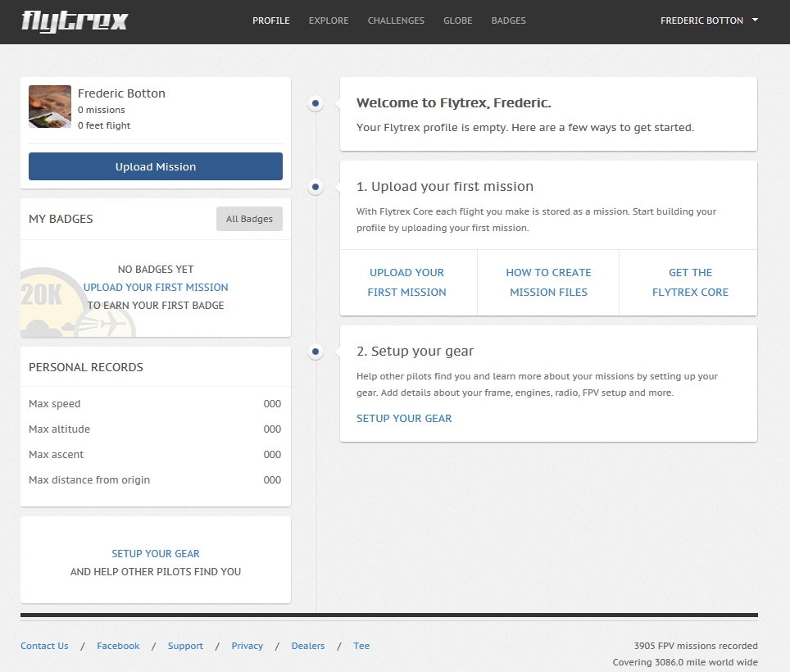This screenshot has height=672, width=790.
Task: Go to the Explore page
Action: click(x=329, y=20)
